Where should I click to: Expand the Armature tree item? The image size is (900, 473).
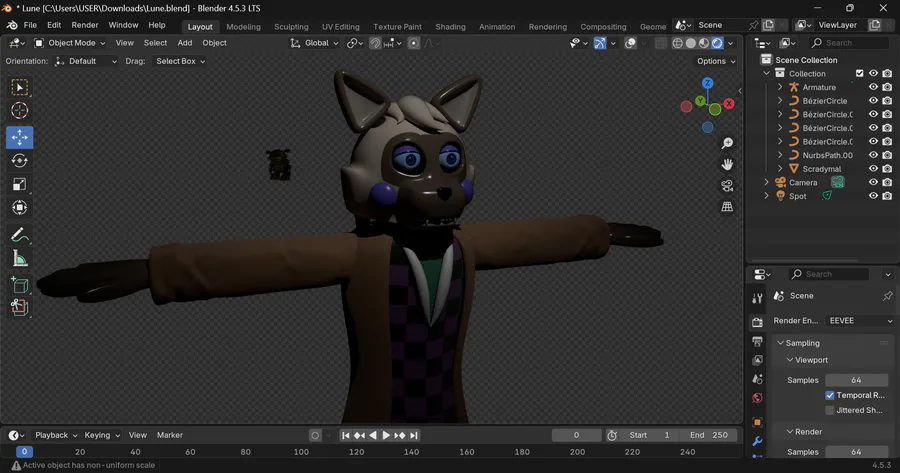(x=780, y=87)
